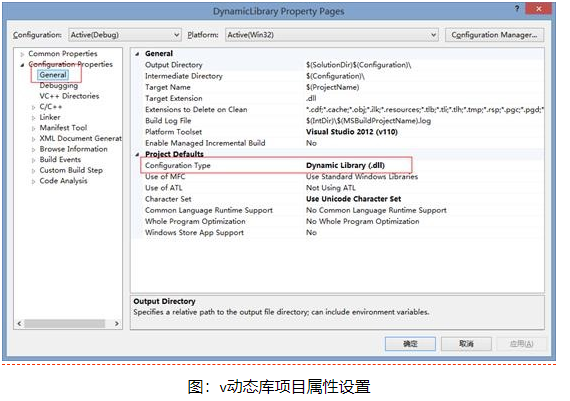Select the Manifest Tool tree label
570x401 pixels.
63,128
